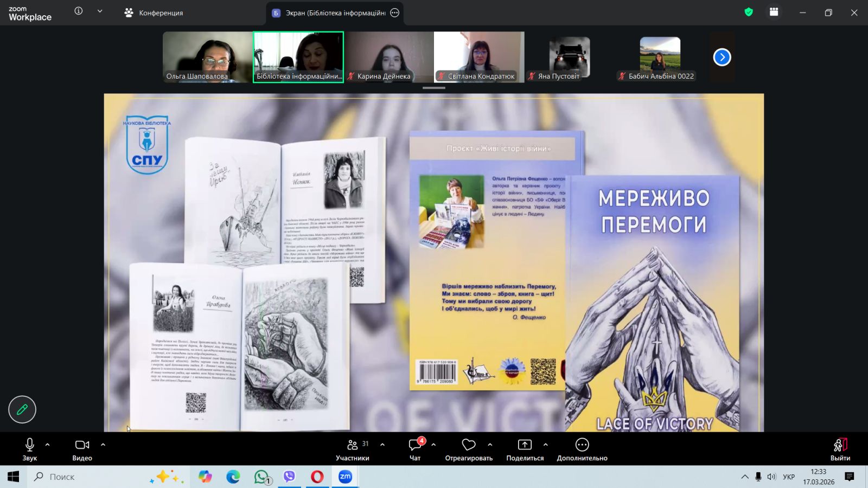Expand the arrow next to Участники
The height and width of the screenshot is (488, 868).
pyautogui.click(x=382, y=445)
